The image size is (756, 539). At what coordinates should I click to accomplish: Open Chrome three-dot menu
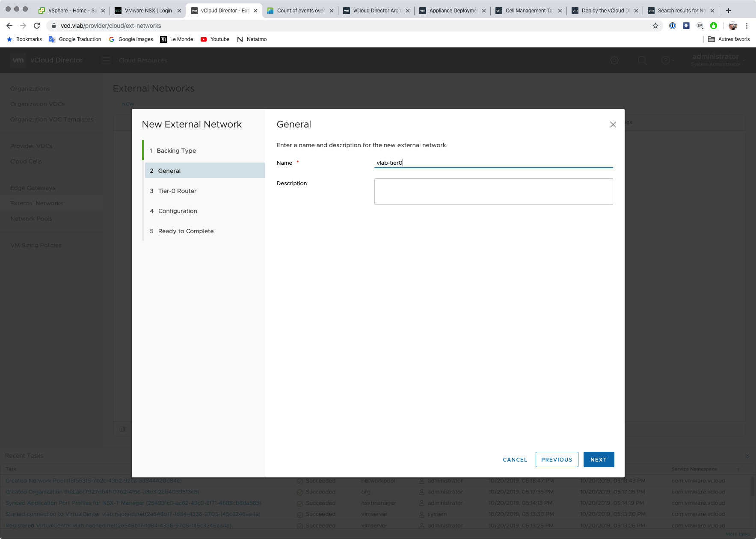pos(747,26)
